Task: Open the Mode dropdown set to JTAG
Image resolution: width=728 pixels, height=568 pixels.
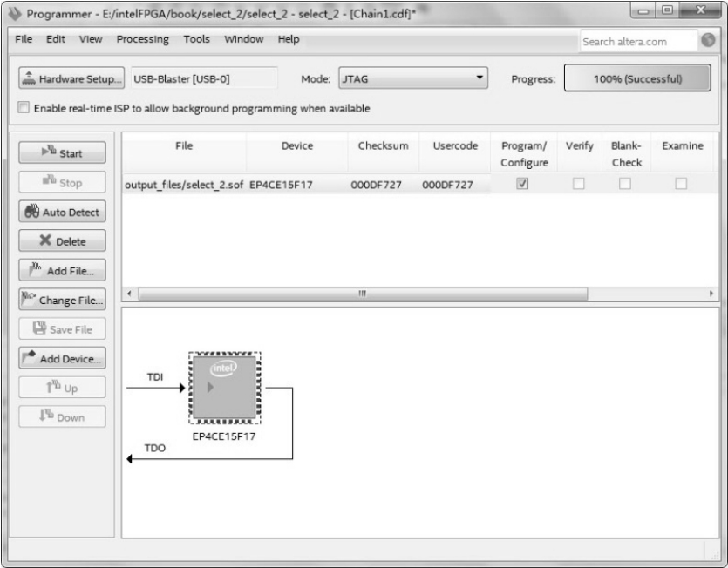Action: pyautogui.click(x=413, y=78)
